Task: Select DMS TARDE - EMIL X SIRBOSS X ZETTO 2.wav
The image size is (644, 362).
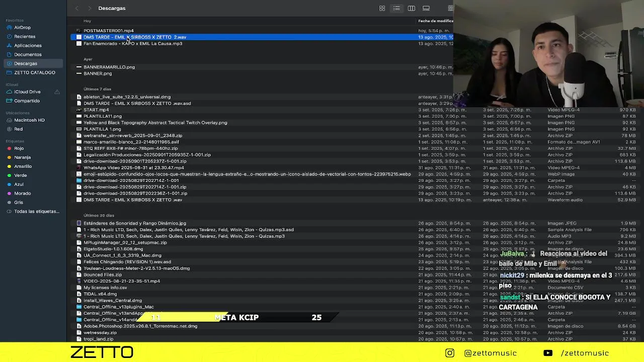Action: pyautogui.click(x=135, y=37)
